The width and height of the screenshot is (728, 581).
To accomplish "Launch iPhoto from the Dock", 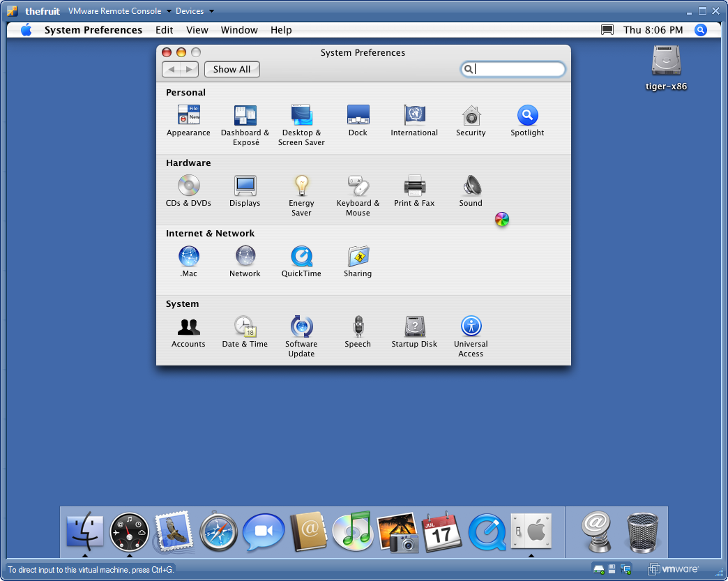I will pyautogui.click(x=398, y=532).
